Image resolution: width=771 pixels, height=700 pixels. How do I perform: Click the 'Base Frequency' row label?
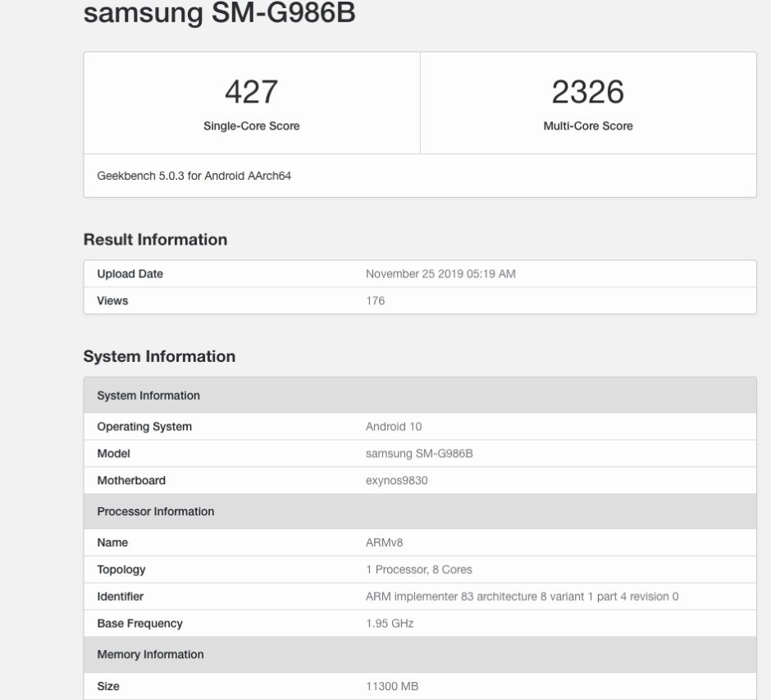coord(139,624)
